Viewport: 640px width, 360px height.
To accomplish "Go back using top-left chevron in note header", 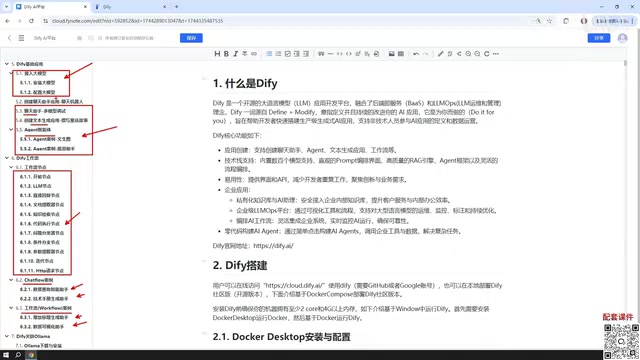I will pyautogui.click(x=9, y=38).
